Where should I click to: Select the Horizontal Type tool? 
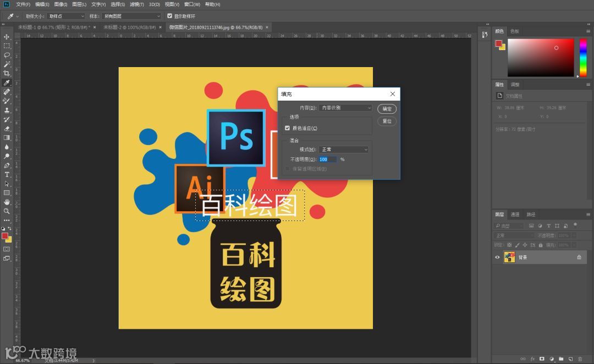click(x=7, y=174)
